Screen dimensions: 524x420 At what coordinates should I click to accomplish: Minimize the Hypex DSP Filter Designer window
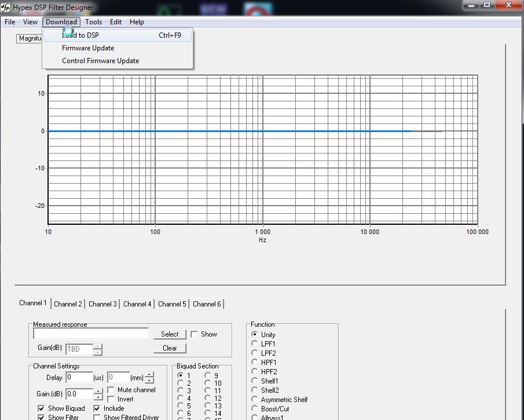click(471, 5)
